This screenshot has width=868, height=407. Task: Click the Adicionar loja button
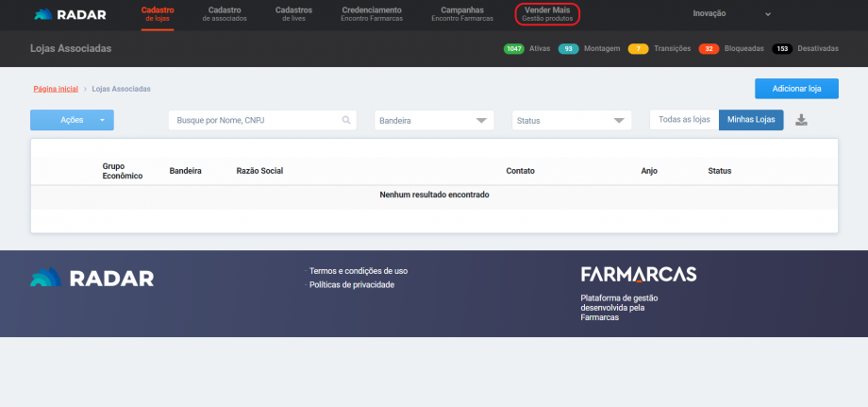coord(796,89)
